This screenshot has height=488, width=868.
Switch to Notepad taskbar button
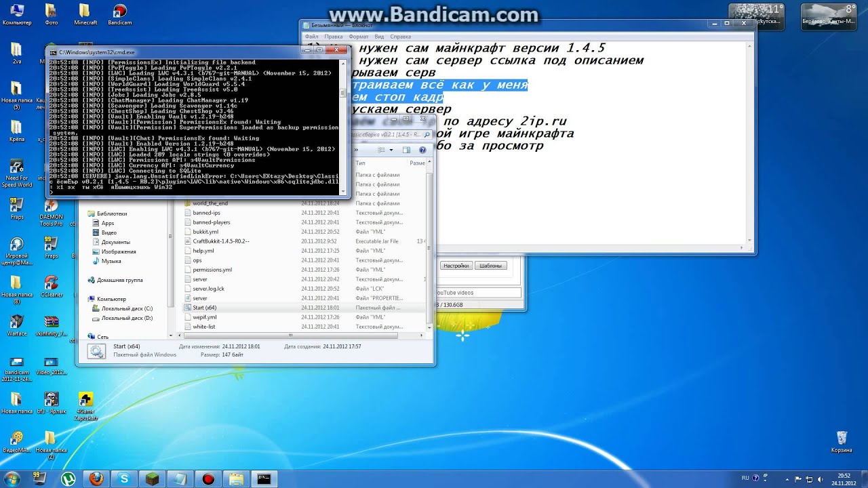point(180,479)
